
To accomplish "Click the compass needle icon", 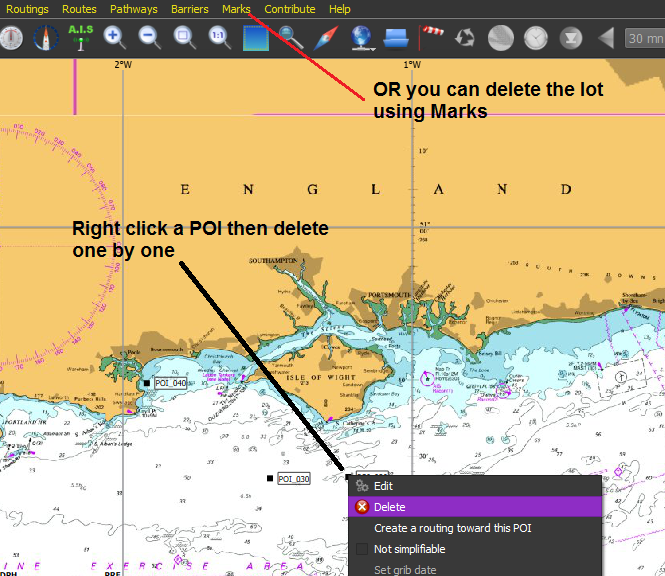I will 326,38.
